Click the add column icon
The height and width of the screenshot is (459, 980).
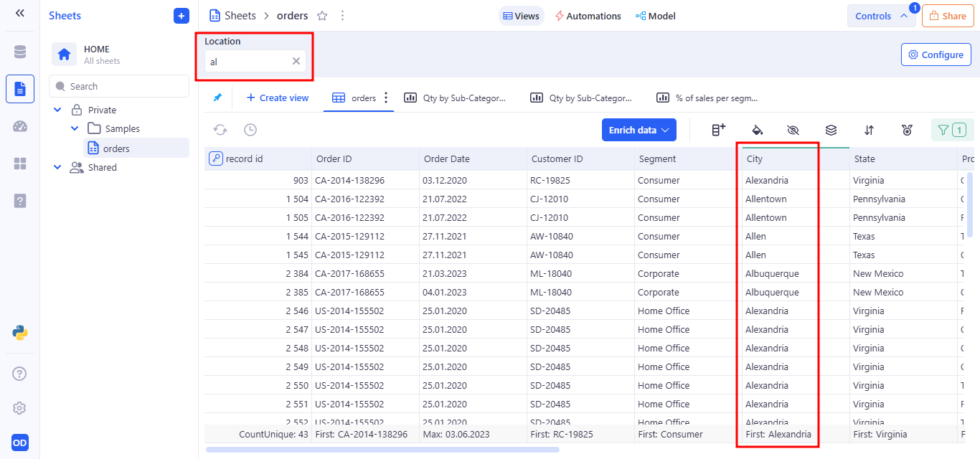point(718,130)
